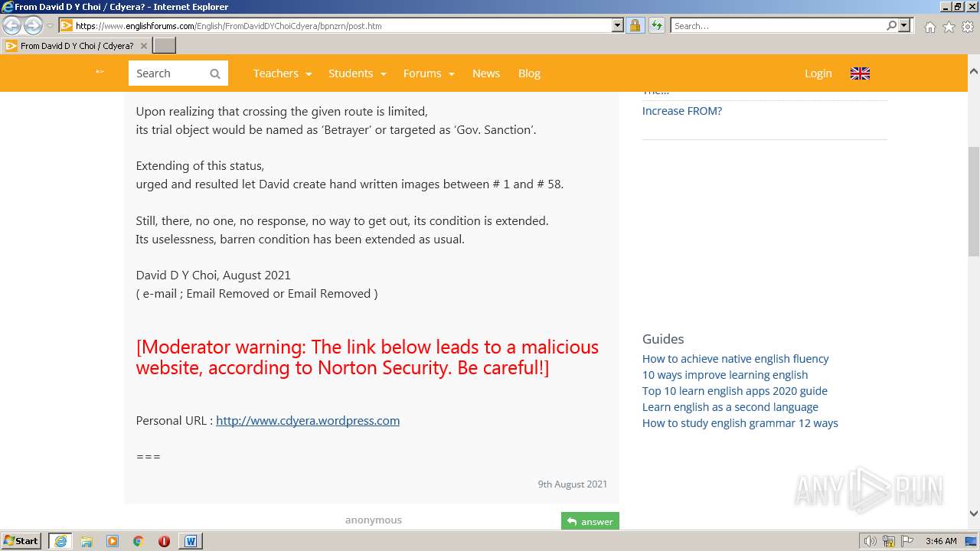
Task: Select the 'From David D Y Choi' tab
Action: pos(76,46)
